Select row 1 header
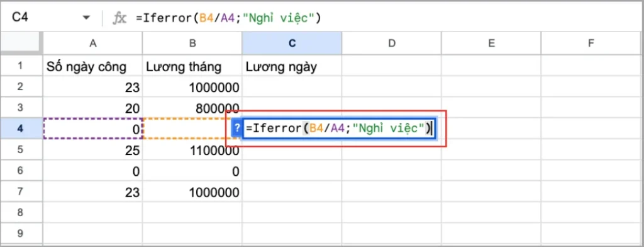 pyautogui.click(x=21, y=66)
